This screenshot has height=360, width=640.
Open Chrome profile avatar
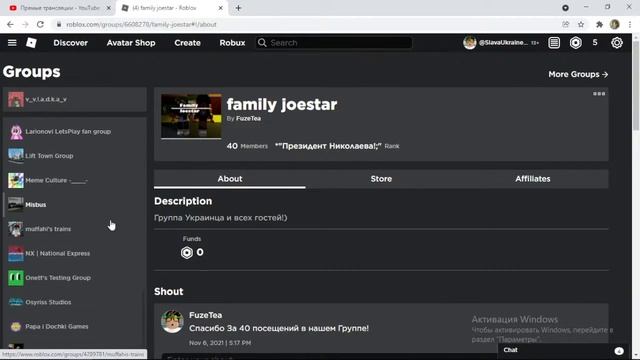pos(615,24)
